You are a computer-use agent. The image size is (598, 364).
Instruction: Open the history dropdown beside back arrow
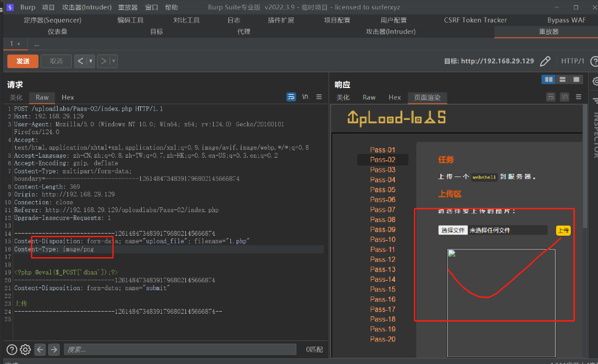pos(91,61)
